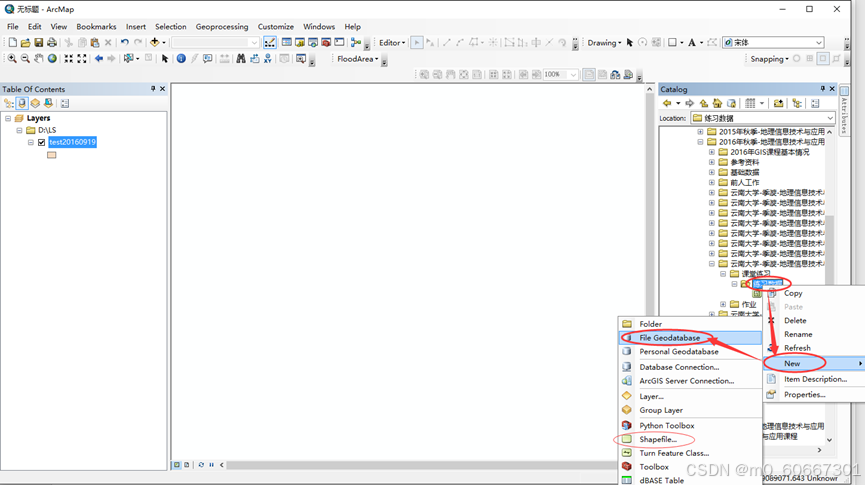The width and height of the screenshot is (865, 485).
Task: Open the Attributes side tab
Action: click(x=844, y=110)
